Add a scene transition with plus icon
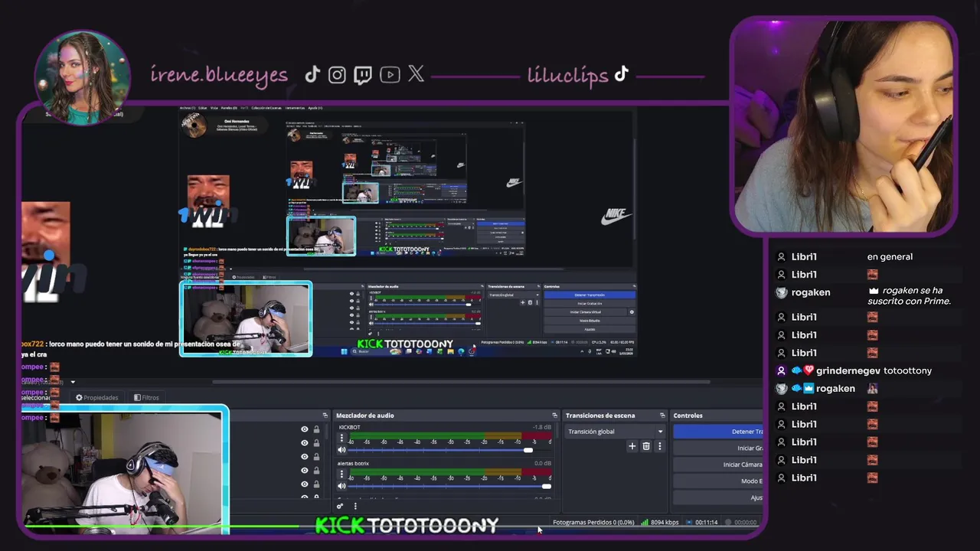This screenshot has width=980, height=551. tap(632, 446)
